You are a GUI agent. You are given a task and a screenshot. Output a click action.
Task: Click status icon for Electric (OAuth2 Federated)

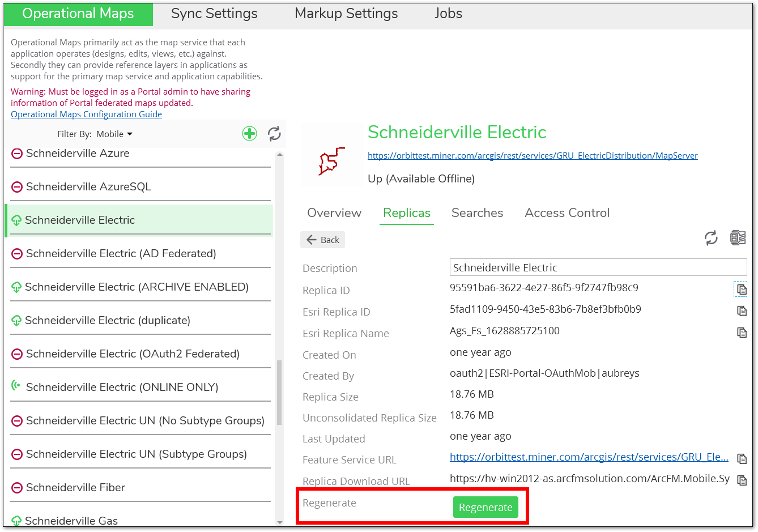click(17, 354)
